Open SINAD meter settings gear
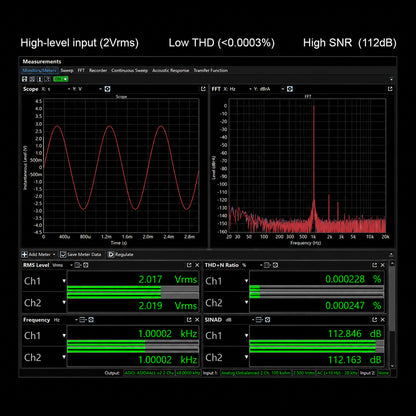 click(267, 320)
